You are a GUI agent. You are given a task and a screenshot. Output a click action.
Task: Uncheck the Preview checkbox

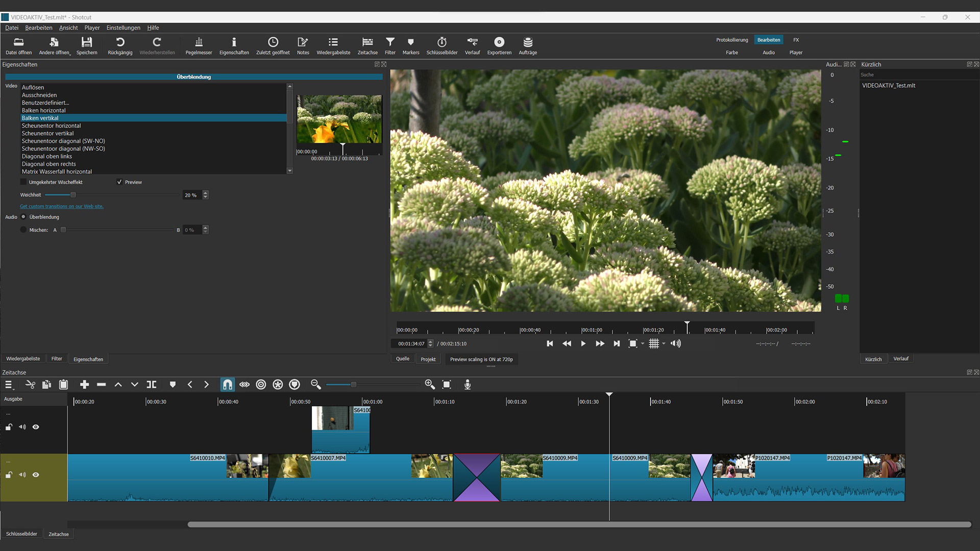[119, 182]
